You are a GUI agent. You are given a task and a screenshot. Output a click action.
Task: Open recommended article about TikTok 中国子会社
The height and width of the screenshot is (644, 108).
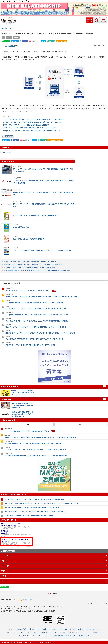[44, 182]
